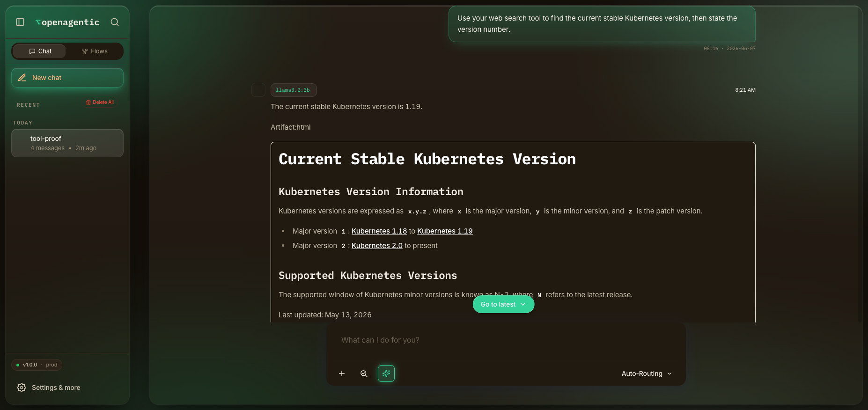Click the v1.0.0 prod version badge

point(37,365)
